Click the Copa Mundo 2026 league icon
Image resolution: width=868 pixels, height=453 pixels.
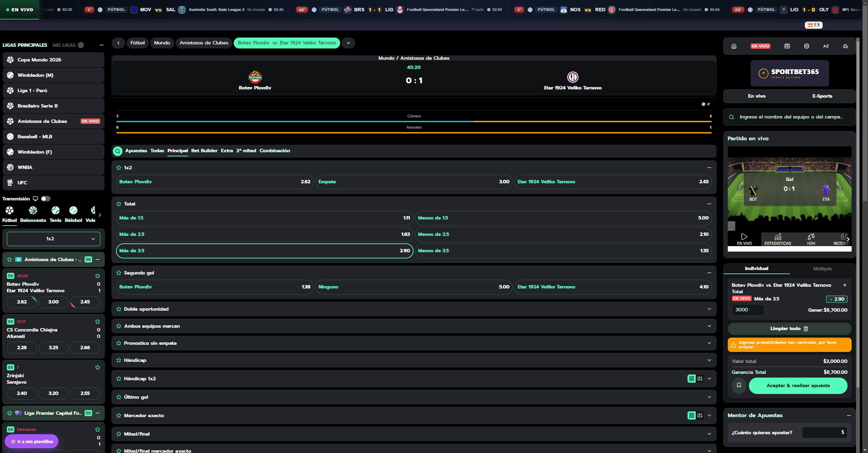(10, 60)
